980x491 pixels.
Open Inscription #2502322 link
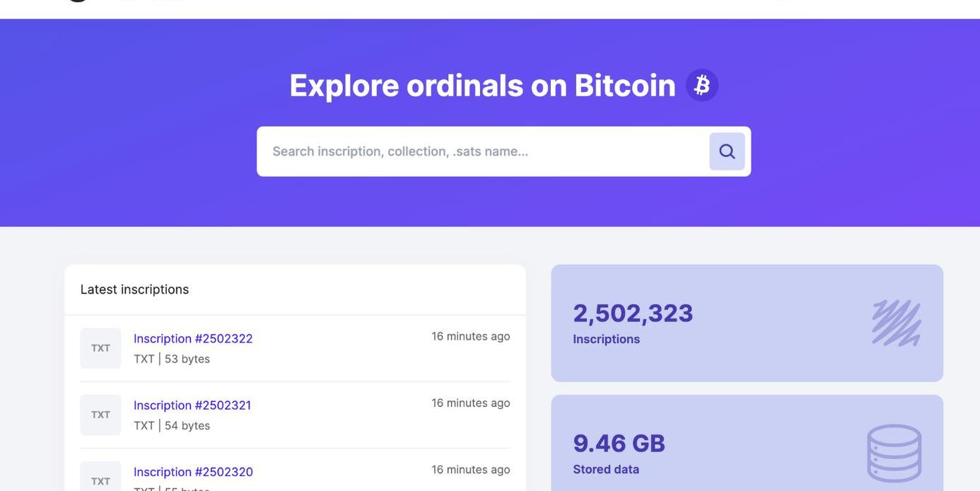pos(193,339)
